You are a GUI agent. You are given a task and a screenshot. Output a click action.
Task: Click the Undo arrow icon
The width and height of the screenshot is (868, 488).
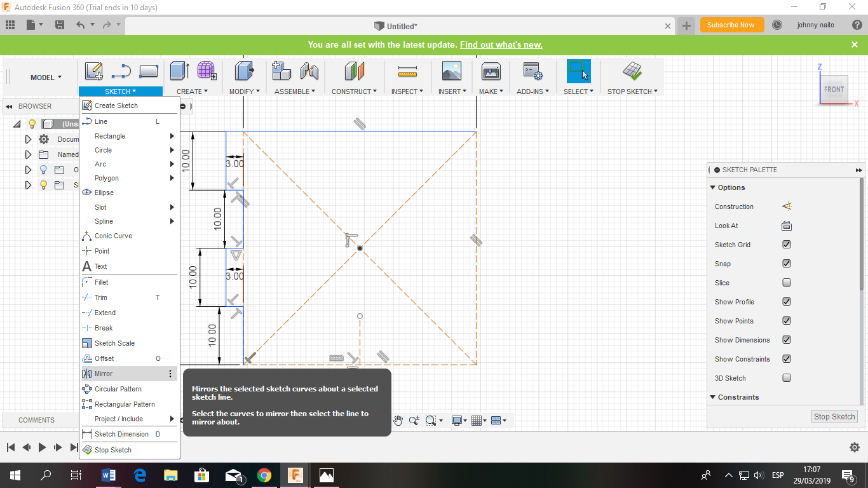click(x=80, y=25)
